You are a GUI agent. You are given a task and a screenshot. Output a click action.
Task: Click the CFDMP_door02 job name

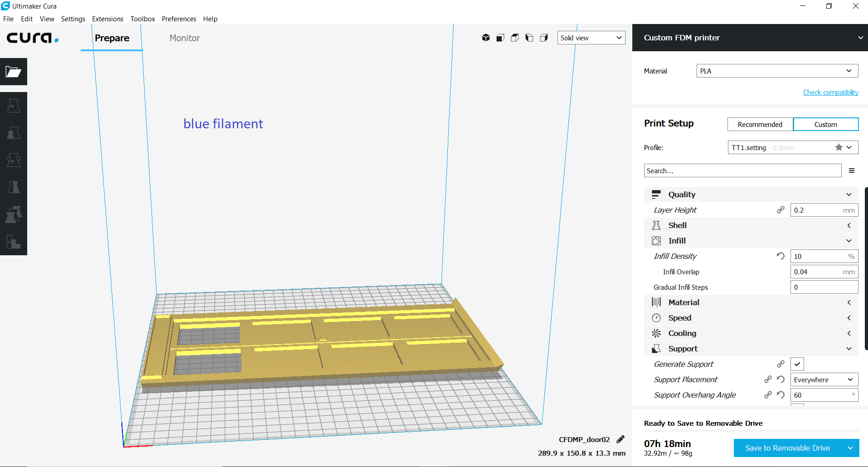pos(584,439)
